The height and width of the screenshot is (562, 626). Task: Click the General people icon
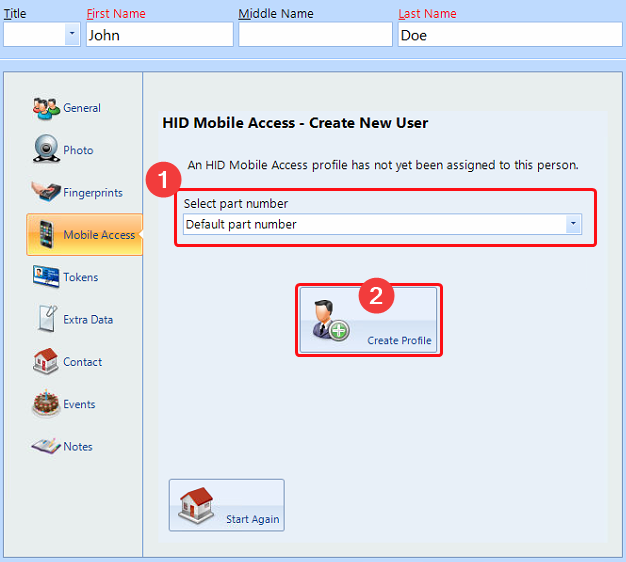[x=46, y=109]
